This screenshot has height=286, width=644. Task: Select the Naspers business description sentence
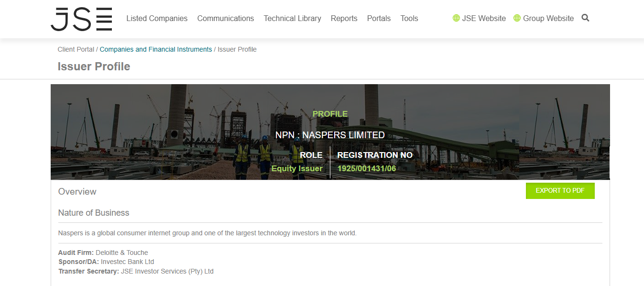point(207,233)
